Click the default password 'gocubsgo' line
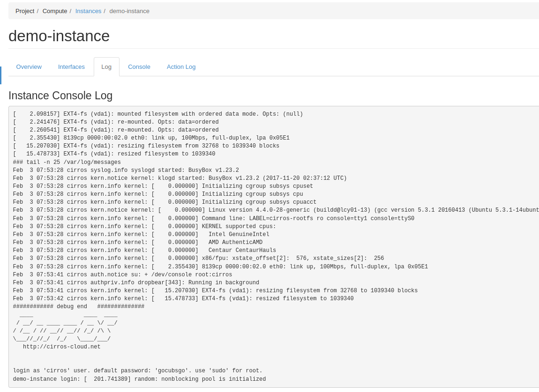The width and height of the screenshot is (539, 392). [138, 371]
